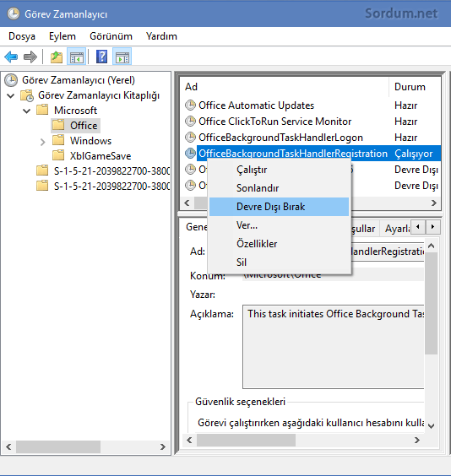Choose Ver... from the context menu

(x=279, y=225)
